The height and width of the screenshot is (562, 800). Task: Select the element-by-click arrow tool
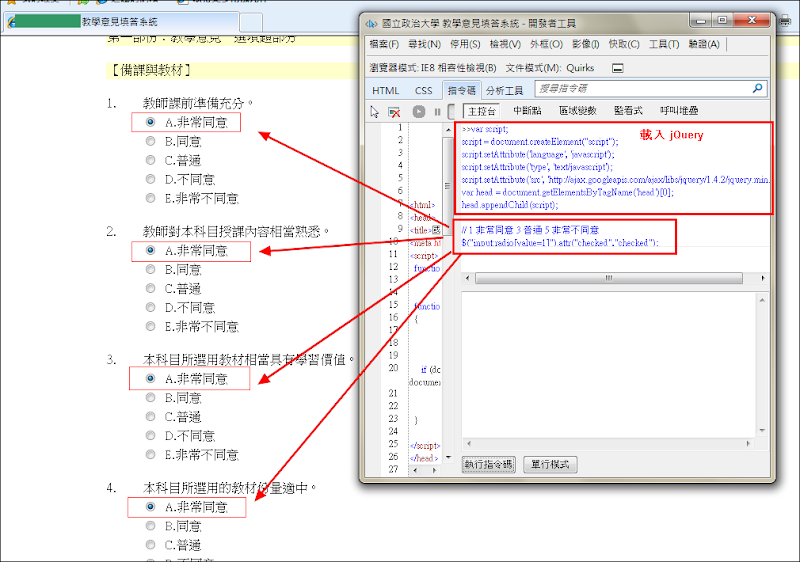pyautogui.click(x=374, y=111)
